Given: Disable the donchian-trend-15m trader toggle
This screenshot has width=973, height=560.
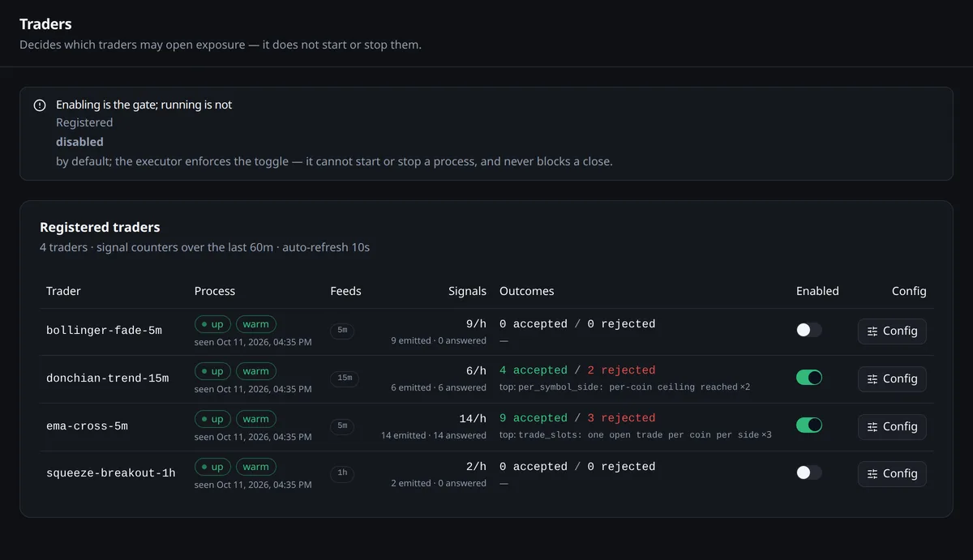Looking at the screenshot, I should pos(809,378).
